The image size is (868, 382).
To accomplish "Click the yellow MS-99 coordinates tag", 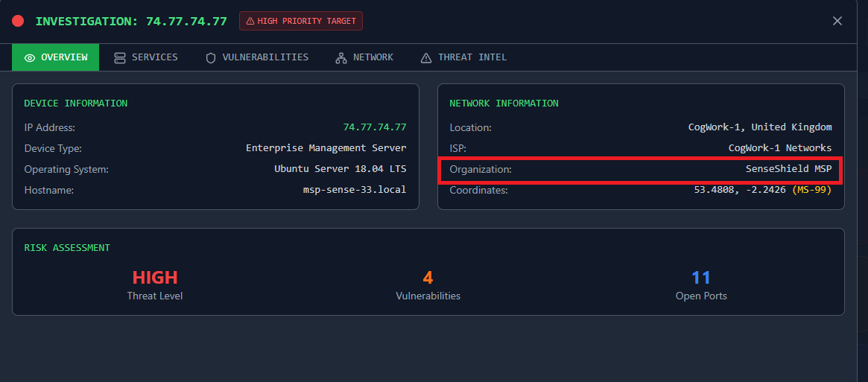I will point(813,190).
